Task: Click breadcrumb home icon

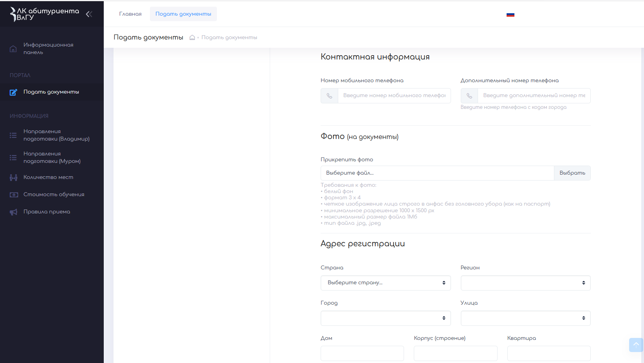Action: (192, 38)
